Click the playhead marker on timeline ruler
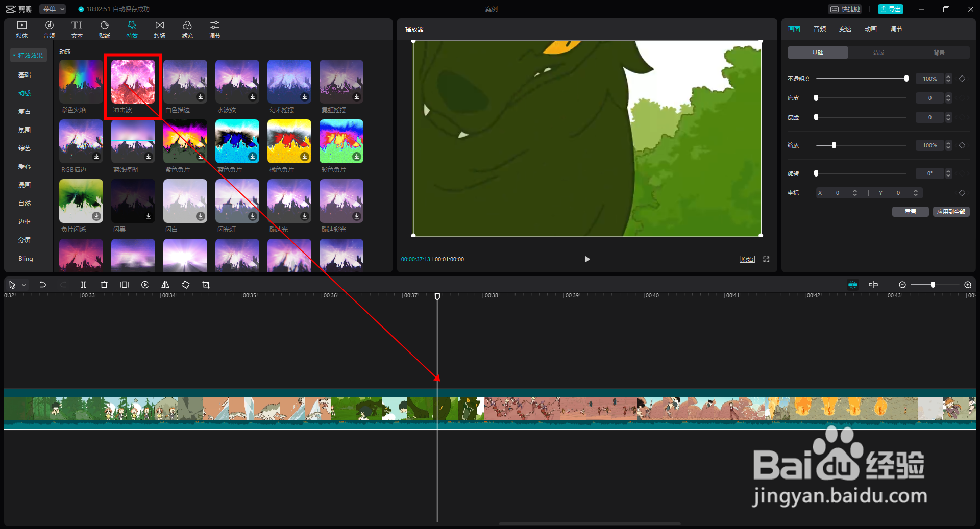 click(x=437, y=296)
